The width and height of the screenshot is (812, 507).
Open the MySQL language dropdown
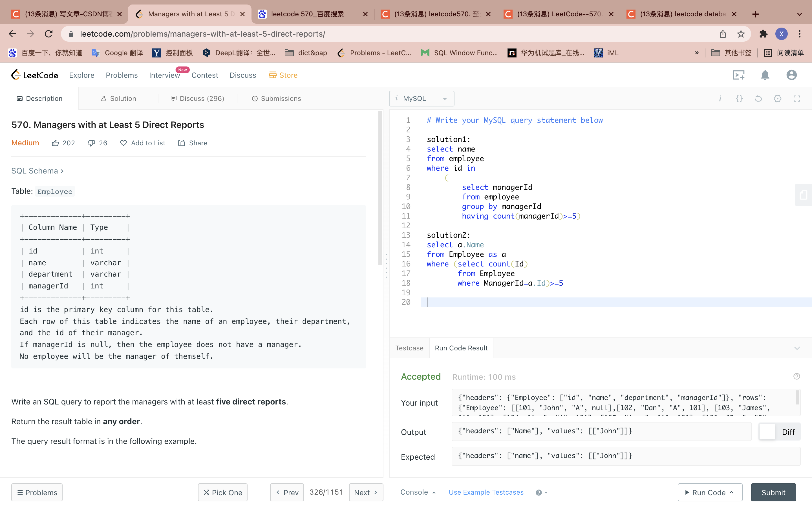[422, 99]
